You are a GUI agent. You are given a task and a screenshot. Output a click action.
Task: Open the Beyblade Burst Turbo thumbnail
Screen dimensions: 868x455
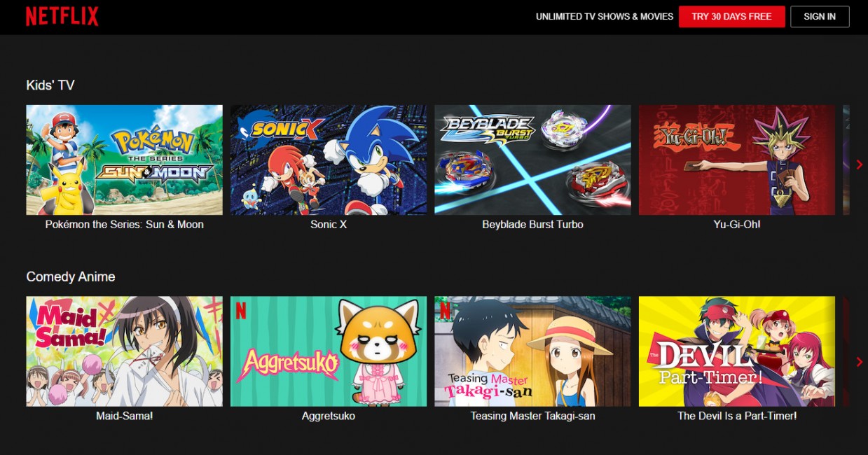[x=532, y=160]
